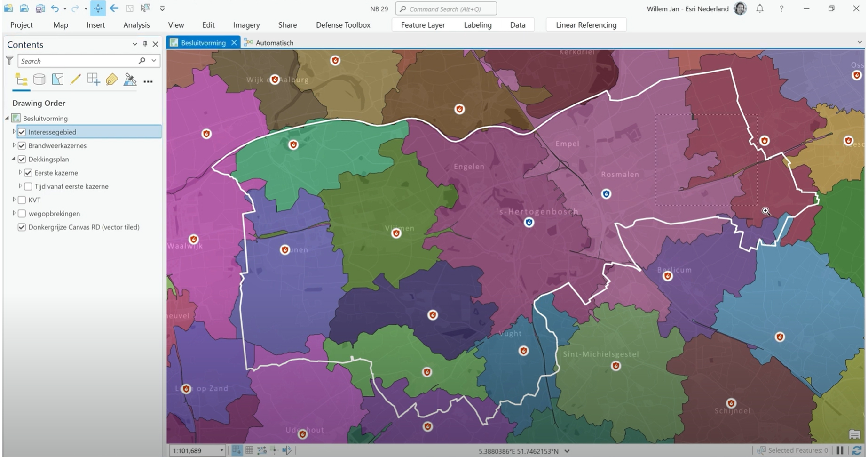
Task: Select the Donkergrijze Canvas RD basemap layer
Action: [84, 227]
